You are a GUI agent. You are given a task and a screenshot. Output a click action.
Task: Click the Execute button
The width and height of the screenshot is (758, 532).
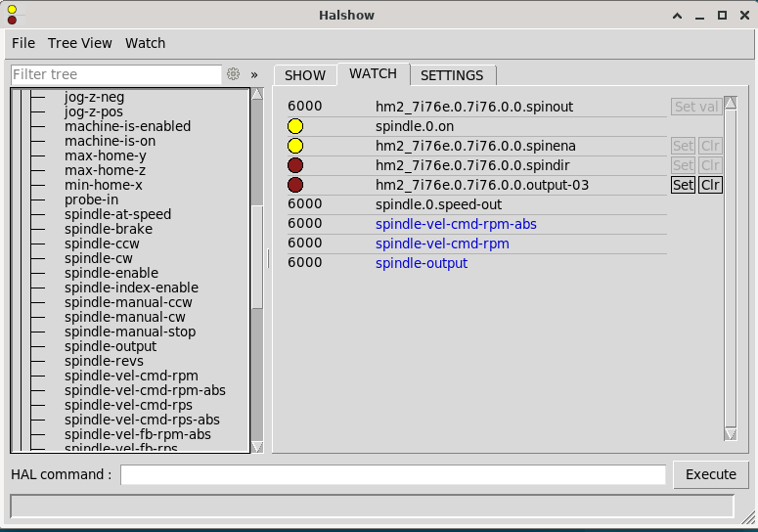click(x=710, y=474)
